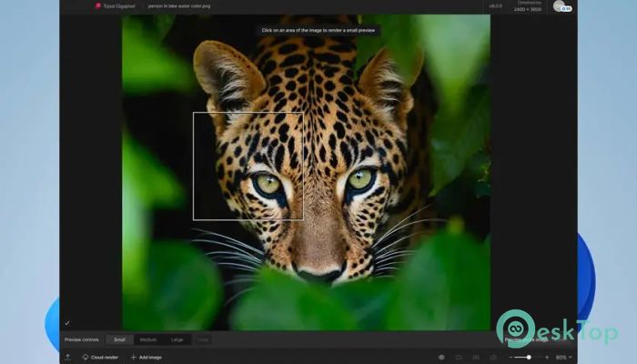Click the Cloud render button
Image resolution: width=637 pixels, height=364 pixels.
tap(100, 357)
